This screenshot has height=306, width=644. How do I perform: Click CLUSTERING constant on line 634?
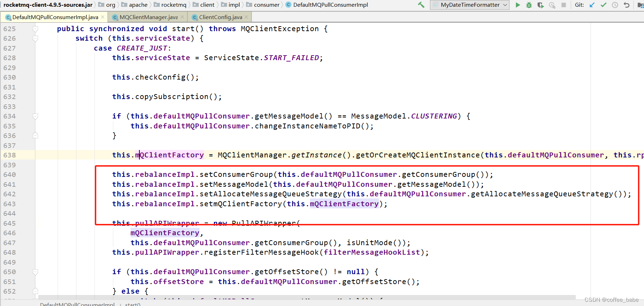[x=434, y=116]
